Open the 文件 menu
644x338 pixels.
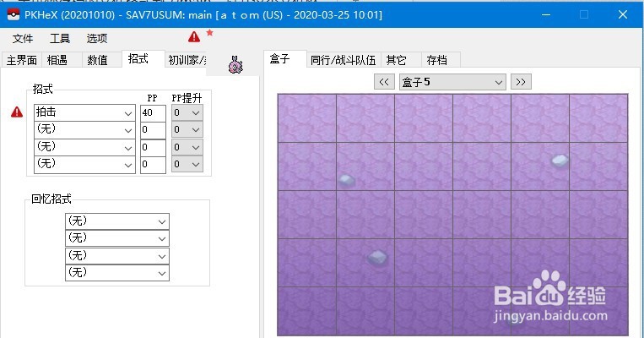pyautogui.click(x=22, y=39)
